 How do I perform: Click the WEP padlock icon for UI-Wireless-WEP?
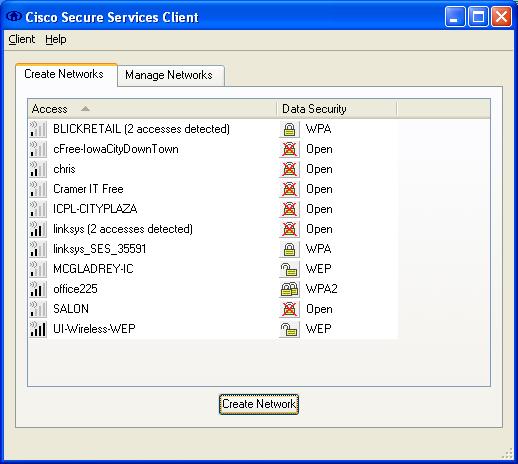pyautogui.click(x=289, y=329)
